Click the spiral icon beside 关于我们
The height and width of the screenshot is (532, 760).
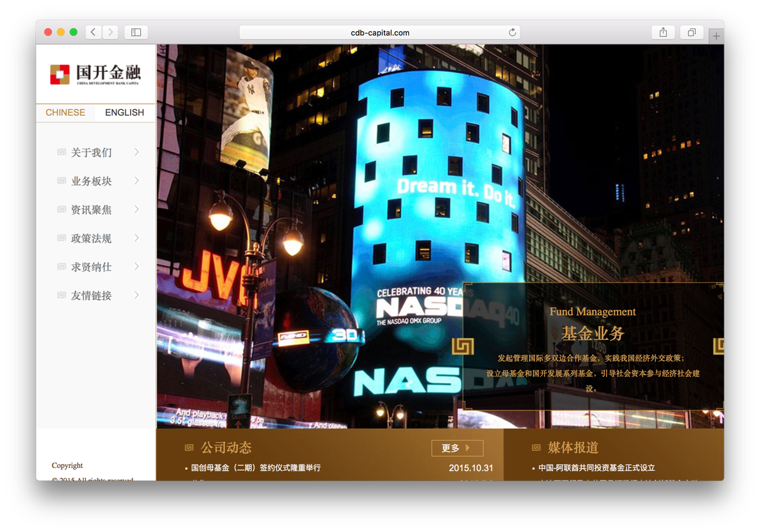[61, 153]
